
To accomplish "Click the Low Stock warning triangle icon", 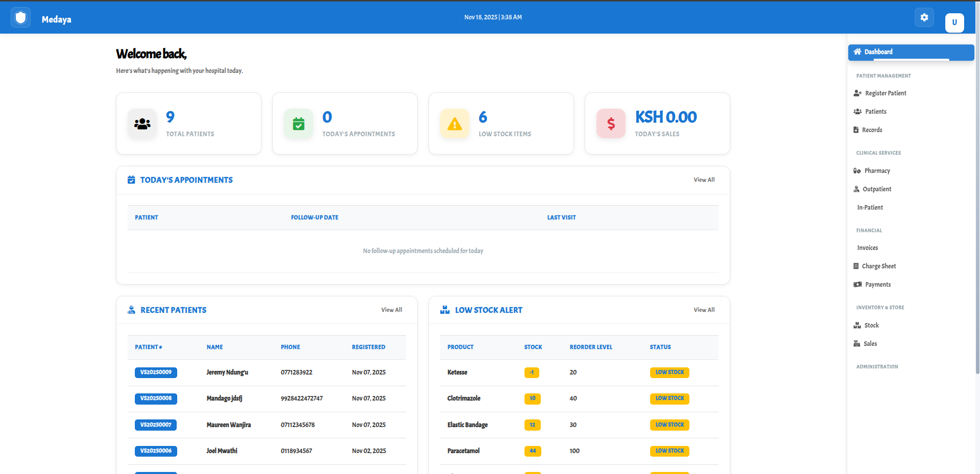I will (x=455, y=123).
